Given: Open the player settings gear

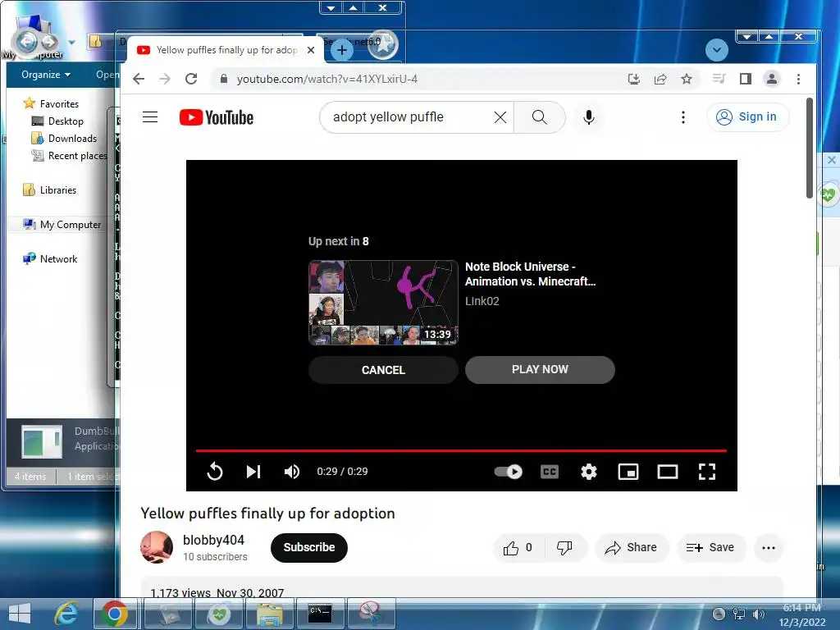Looking at the screenshot, I should coord(589,472).
